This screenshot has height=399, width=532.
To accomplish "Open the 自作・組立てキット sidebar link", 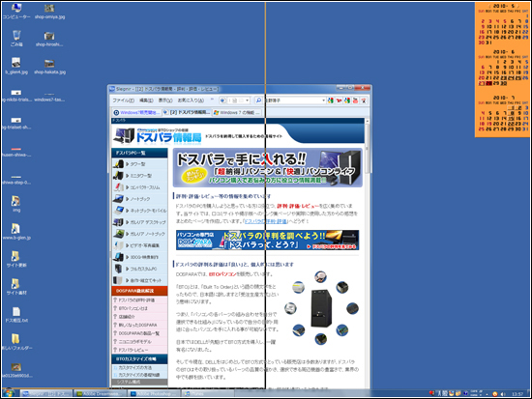I will tap(146, 280).
